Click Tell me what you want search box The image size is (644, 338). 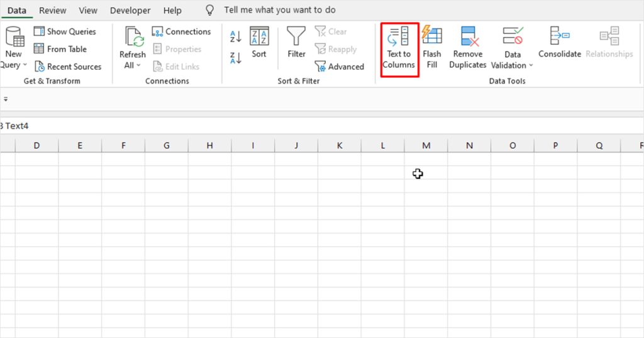[x=280, y=10]
